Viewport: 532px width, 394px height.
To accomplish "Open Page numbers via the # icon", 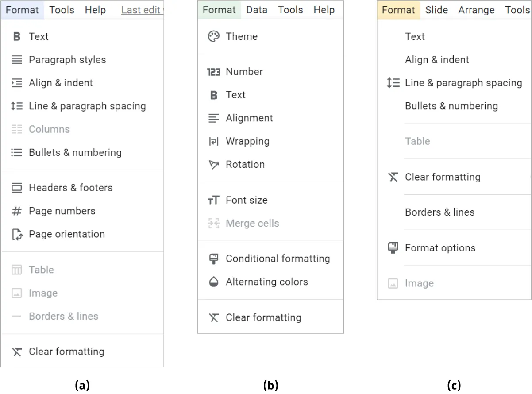I will [x=16, y=211].
